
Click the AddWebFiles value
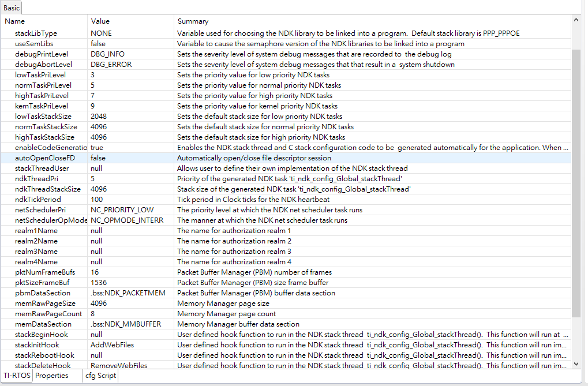112,344
